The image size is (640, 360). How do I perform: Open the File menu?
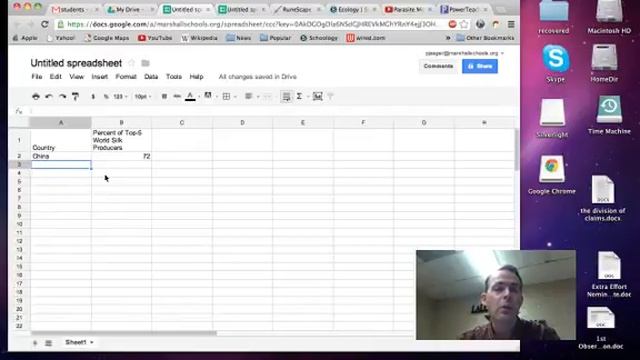pos(37,77)
